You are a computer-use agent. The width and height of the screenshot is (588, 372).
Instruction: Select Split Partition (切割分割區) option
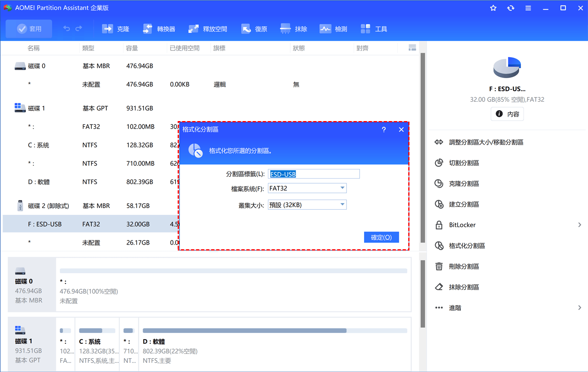point(464,163)
